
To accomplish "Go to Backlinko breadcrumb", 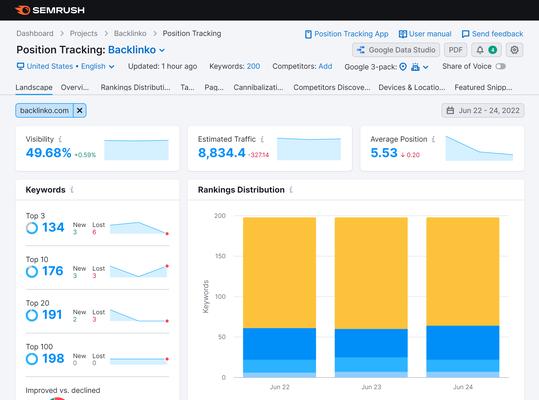I will click(130, 33).
